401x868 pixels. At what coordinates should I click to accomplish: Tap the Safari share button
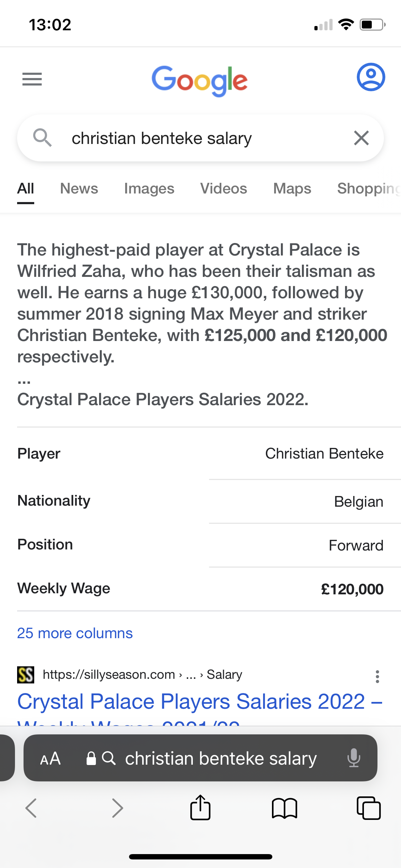200,808
